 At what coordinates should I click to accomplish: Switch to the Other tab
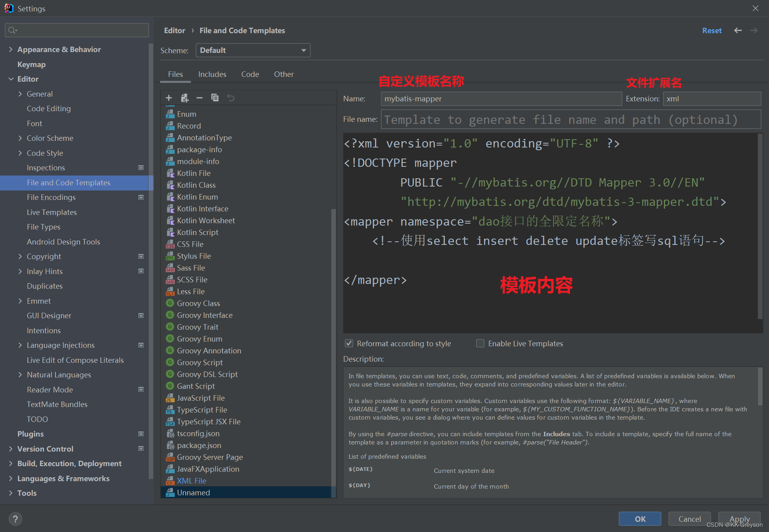point(284,74)
